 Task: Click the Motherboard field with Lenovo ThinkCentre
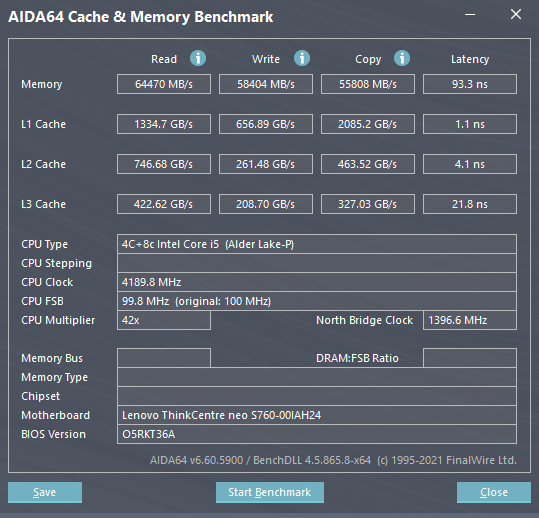click(x=317, y=415)
